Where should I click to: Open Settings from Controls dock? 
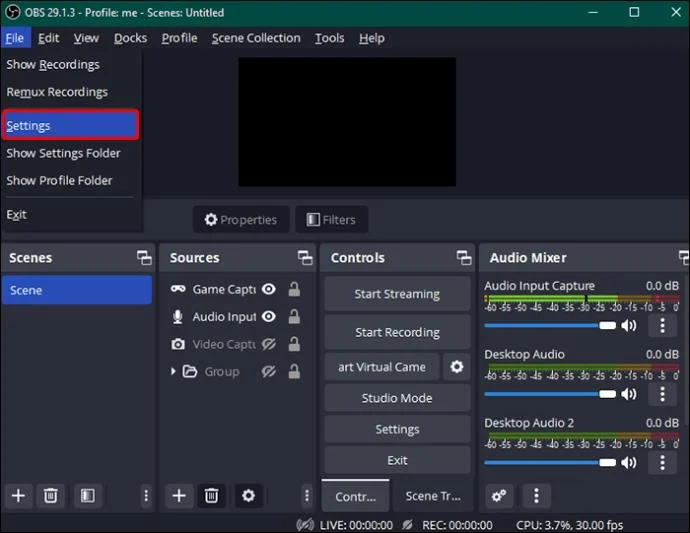[x=397, y=429]
